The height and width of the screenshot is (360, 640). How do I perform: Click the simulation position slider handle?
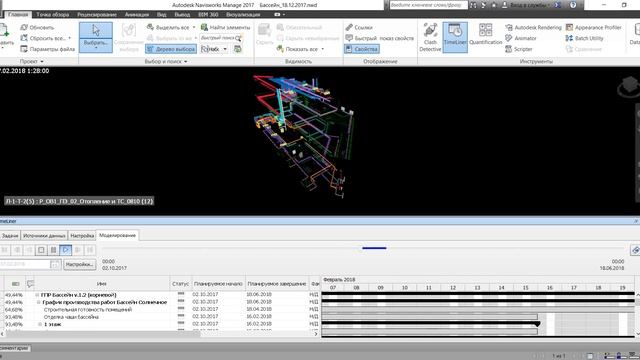click(x=374, y=248)
